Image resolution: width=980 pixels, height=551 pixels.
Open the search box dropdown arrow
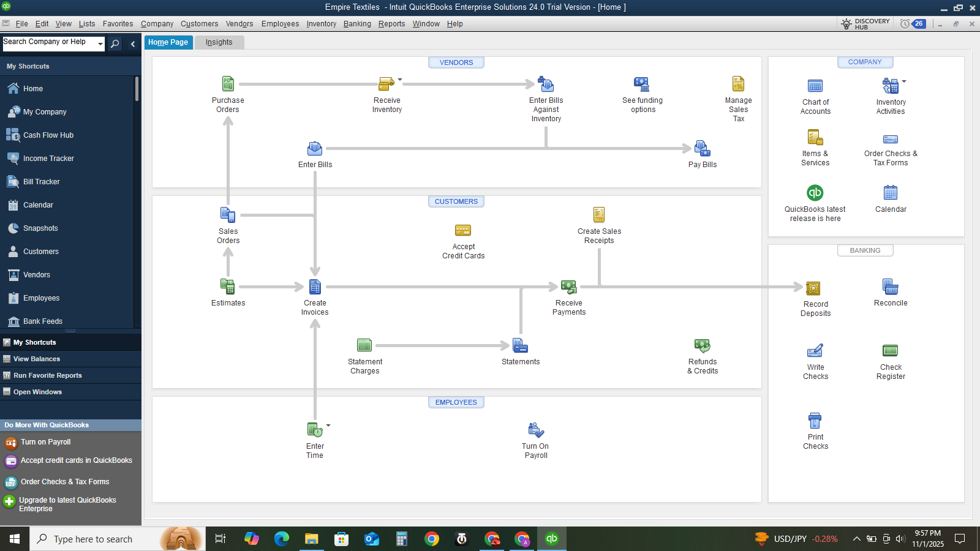click(x=100, y=43)
